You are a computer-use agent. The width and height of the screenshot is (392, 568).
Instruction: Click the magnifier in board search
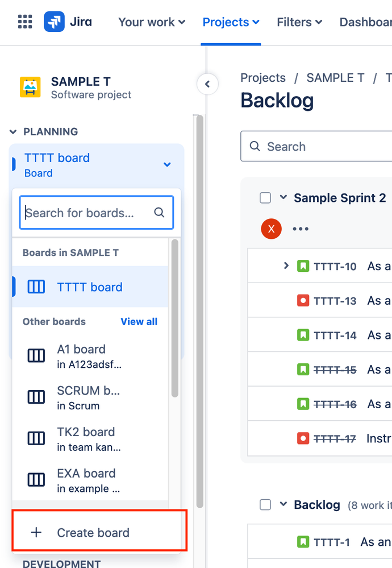159,212
